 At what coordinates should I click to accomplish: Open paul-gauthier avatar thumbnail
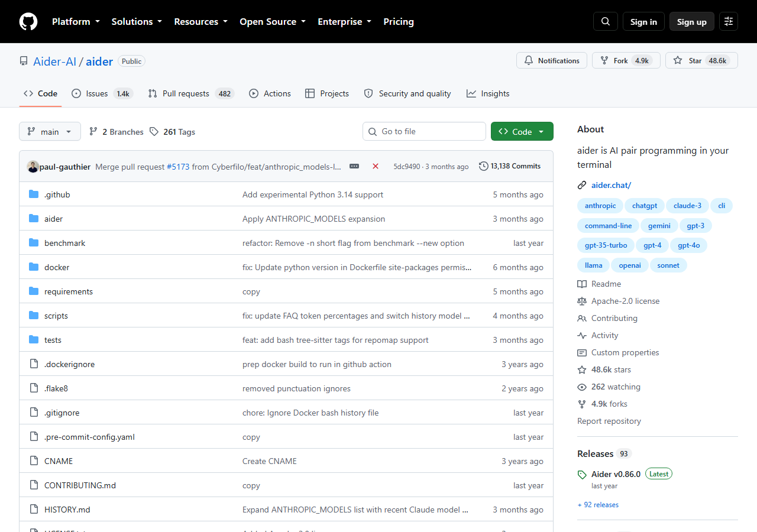pos(33,167)
